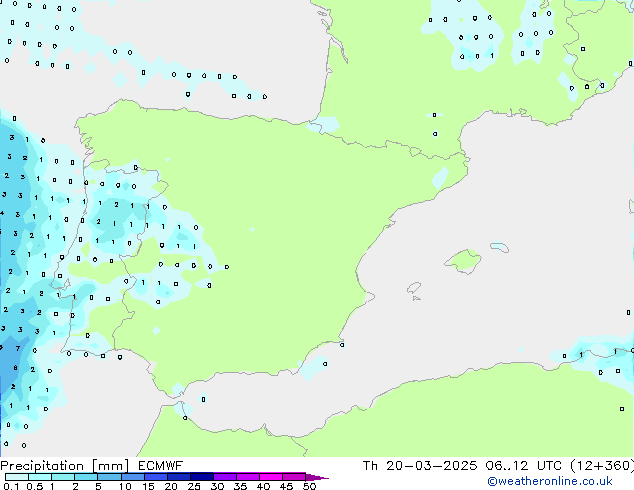
Task: Click the 0.5–1 mm legend color swatch
Action: [40, 477]
